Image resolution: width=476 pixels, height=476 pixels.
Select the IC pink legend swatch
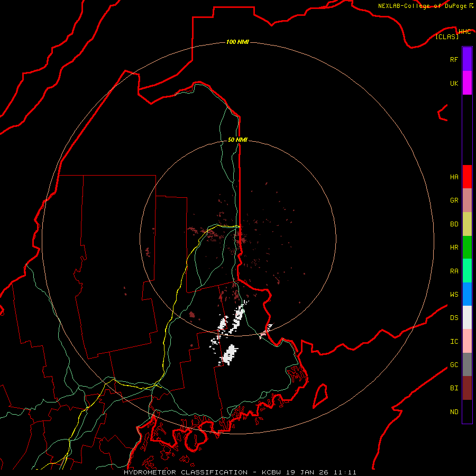[x=467, y=341]
